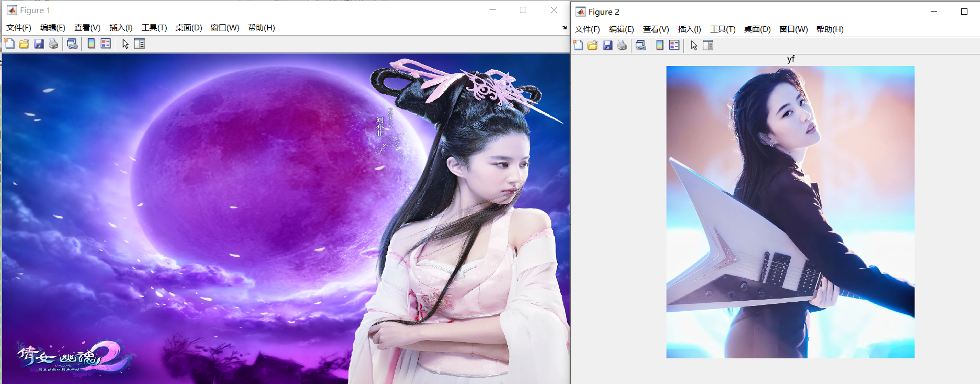This screenshot has height=384, width=980.
Task: Open 文件(F) menu in Figure 2
Action: coord(587,29)
